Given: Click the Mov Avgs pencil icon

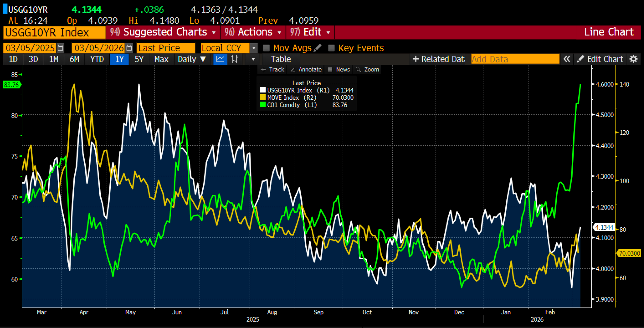Looking at the screenshot, I should 318,48.
